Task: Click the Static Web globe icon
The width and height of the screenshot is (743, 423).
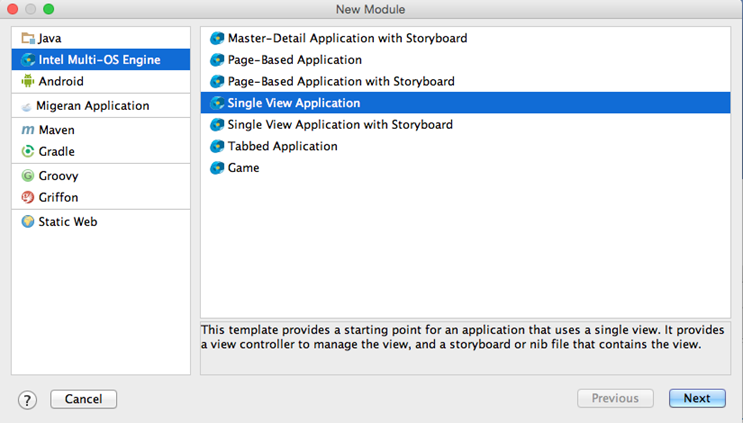Action: 28,221
